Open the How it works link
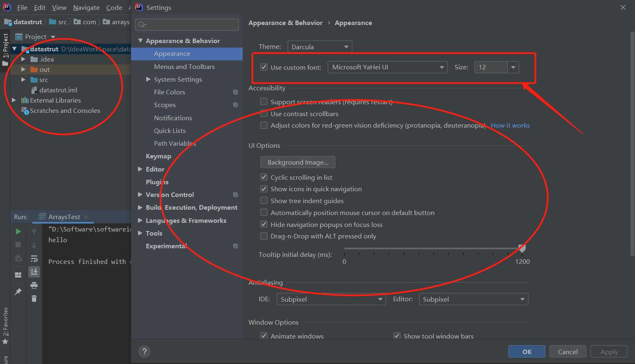635x364 pixels. [510, 126]
